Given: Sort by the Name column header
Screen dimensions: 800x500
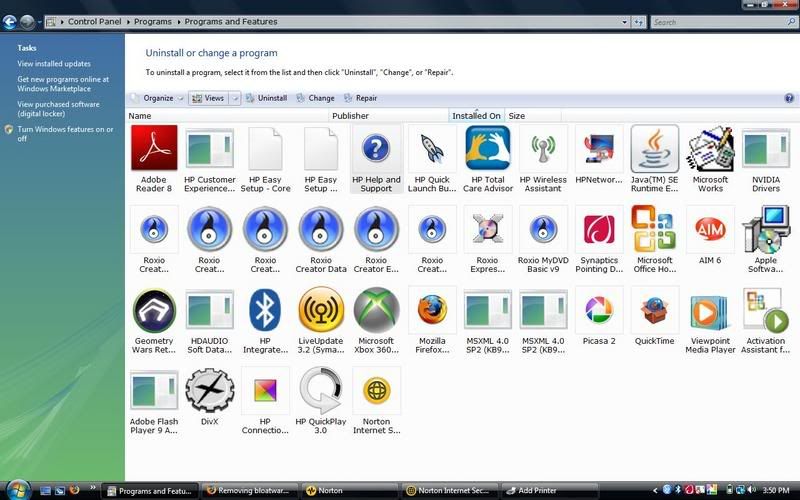Looking at the screenshot, I should [x=227, y=116].
